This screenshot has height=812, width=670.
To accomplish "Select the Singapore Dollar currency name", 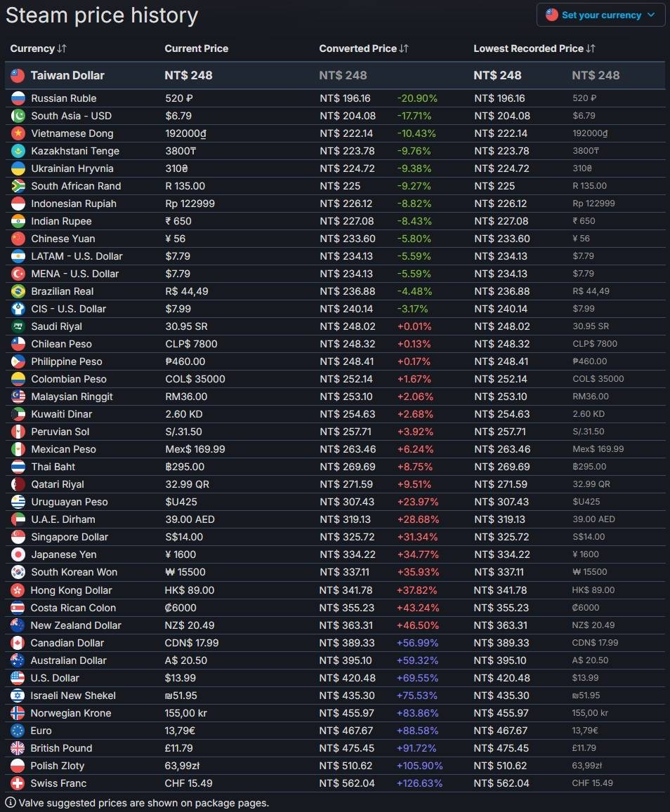I will 70,537.
